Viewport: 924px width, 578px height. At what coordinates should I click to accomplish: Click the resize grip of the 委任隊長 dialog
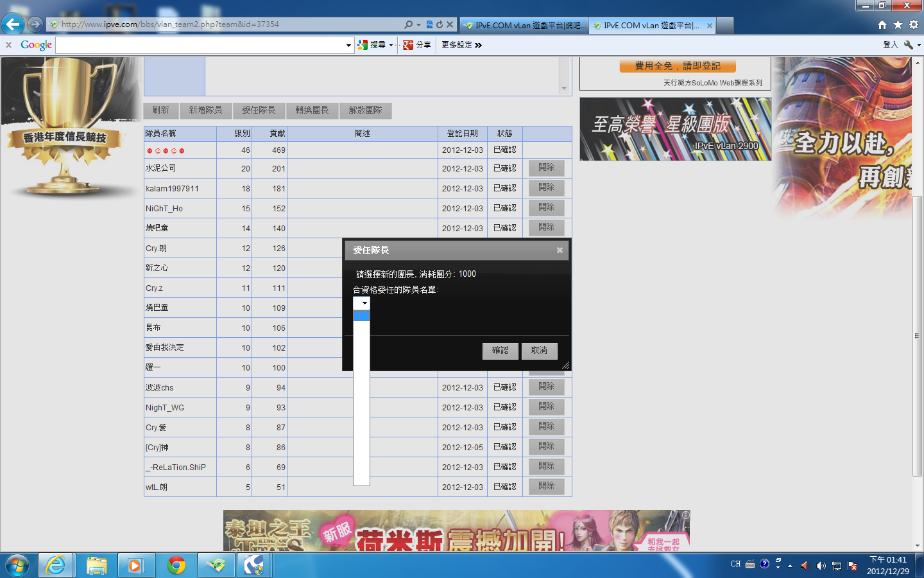(565, 365)
